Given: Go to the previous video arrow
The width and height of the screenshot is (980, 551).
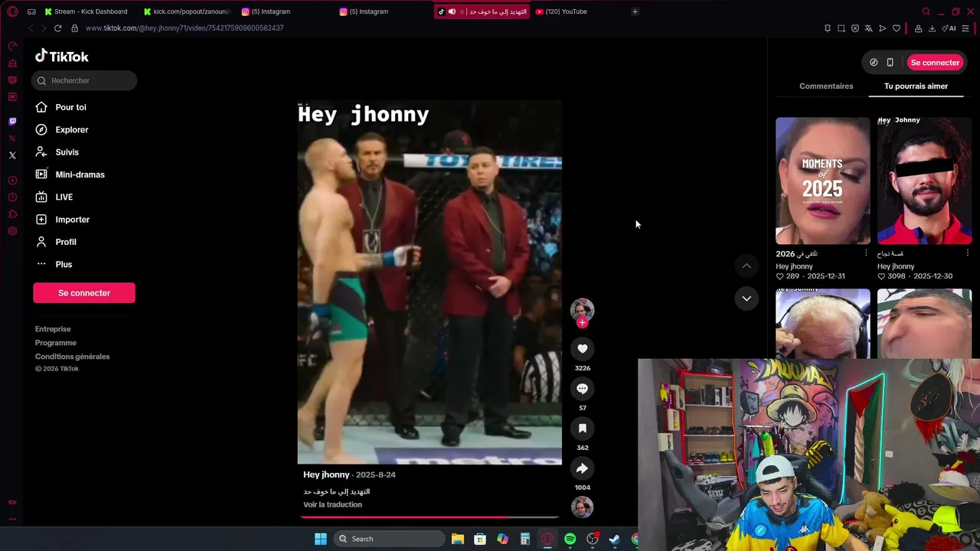Looking at the screenshot, I should 746,266.
